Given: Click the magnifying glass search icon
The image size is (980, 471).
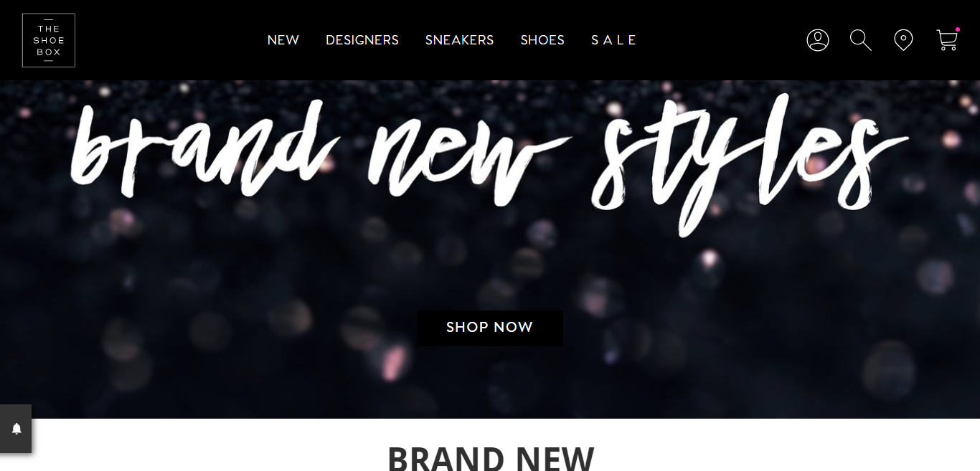Looking at the screenshot, I should coord(860,40).
